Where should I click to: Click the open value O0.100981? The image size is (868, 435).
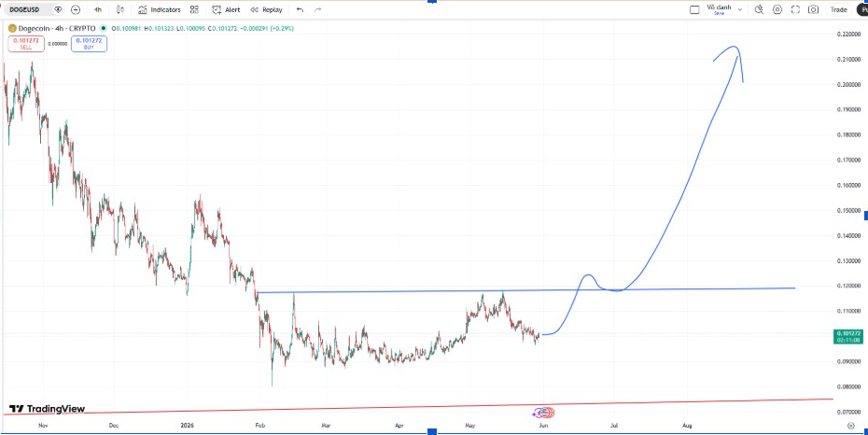coord(126,28)
